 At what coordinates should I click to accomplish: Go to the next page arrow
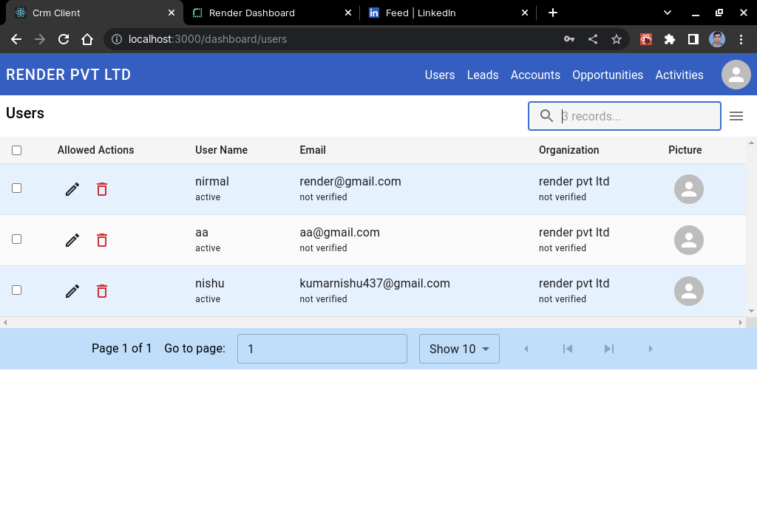pos(651,349)
